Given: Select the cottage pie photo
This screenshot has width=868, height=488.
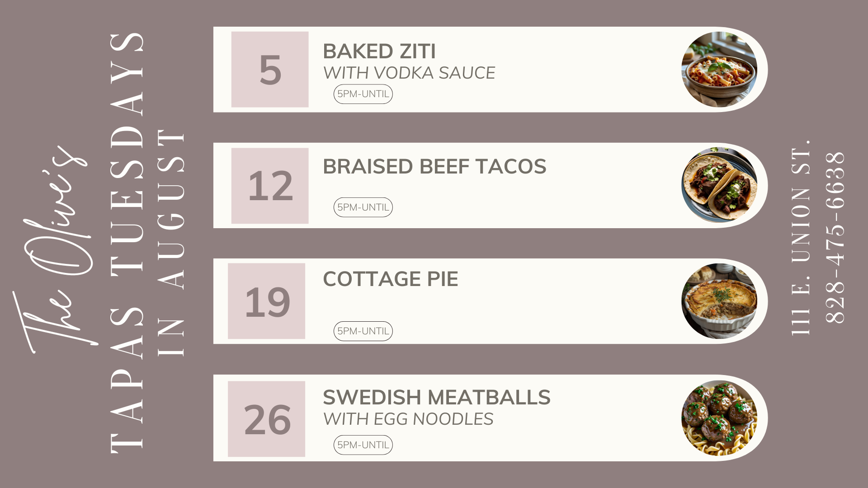Looking at the screenshot, I should (719, 301).
